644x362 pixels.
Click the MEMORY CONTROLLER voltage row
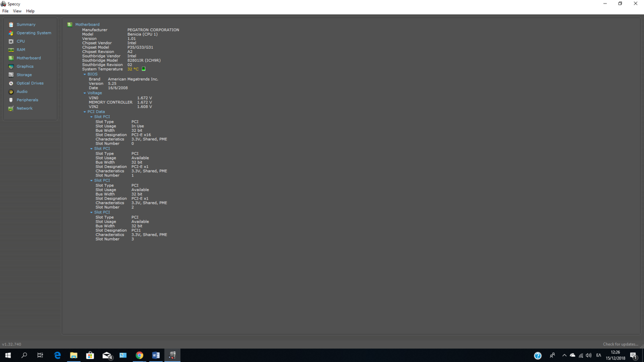120,102
